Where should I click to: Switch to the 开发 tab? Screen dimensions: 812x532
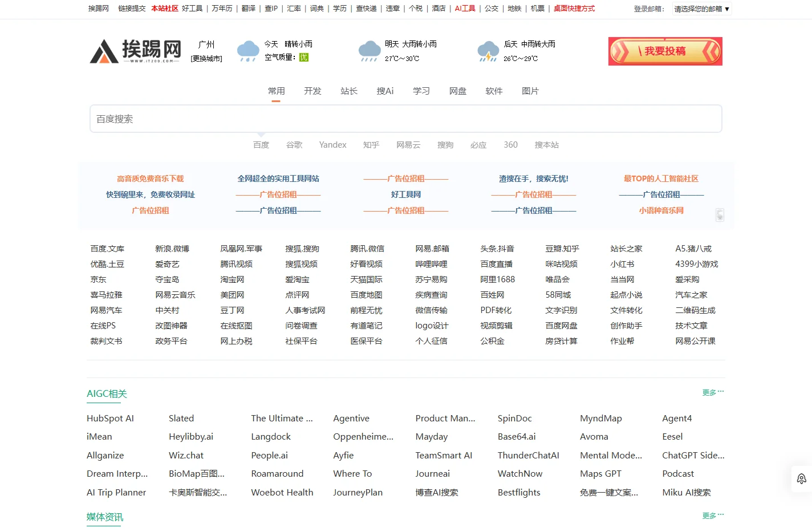(312, 91)
